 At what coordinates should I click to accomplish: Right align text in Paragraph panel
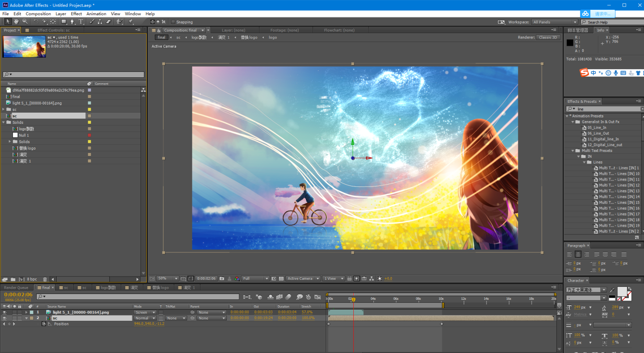coord(586,254)
